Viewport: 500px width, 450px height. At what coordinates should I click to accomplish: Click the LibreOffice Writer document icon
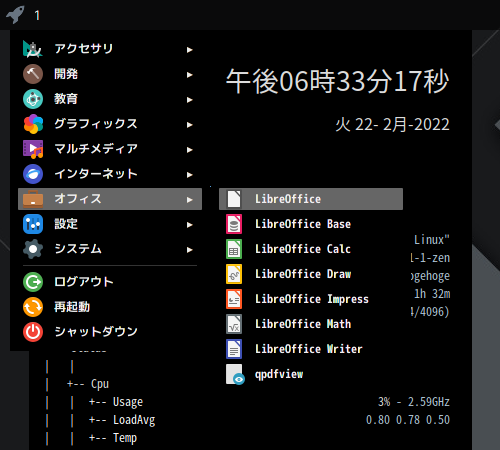tap(234, 349)
